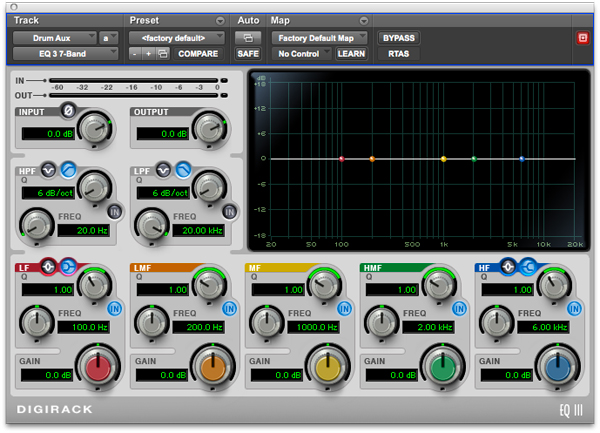600x433 pixels.
Task: Toggle the MF band IN button
Action: 344,308
